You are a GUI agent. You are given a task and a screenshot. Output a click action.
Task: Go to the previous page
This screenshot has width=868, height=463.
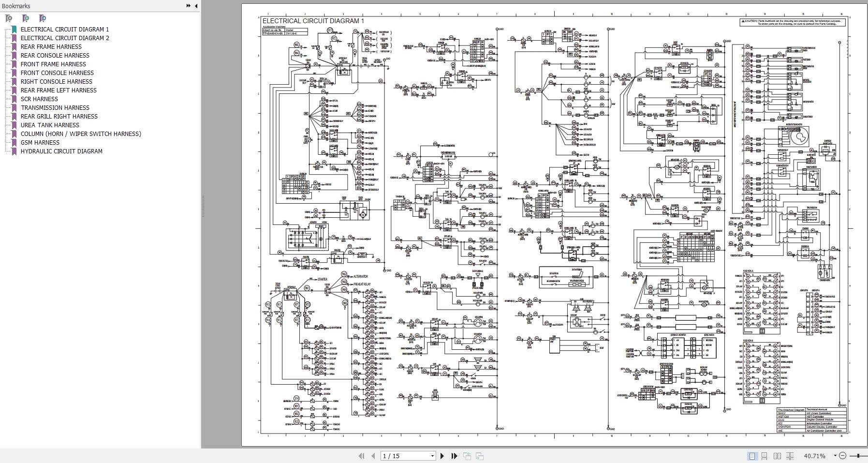tap(373, 456)
